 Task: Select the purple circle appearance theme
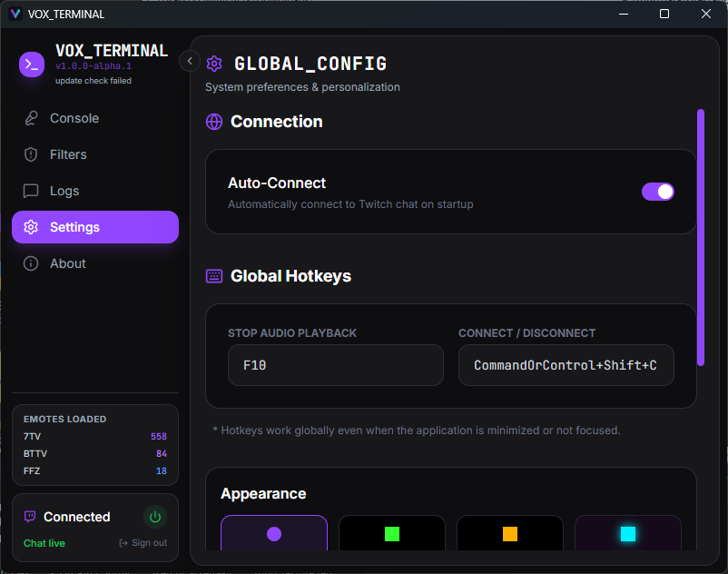(x=274, y=533)
